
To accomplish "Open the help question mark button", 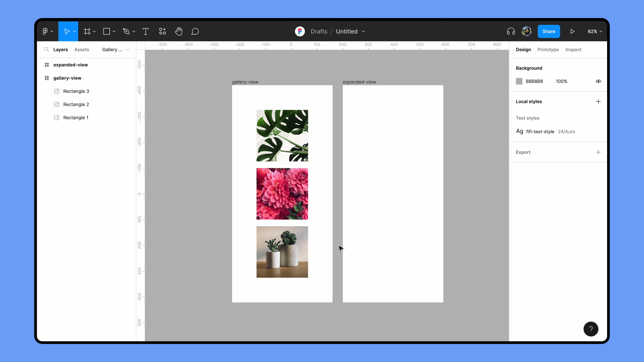I will (x=591, y=329).
